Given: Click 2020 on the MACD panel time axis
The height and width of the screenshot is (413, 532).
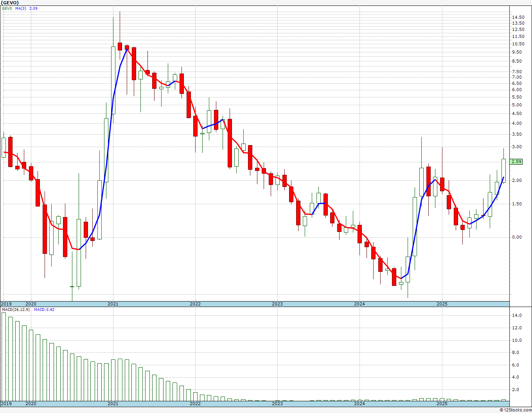Looking at the screenshot, I should (31, 404).
